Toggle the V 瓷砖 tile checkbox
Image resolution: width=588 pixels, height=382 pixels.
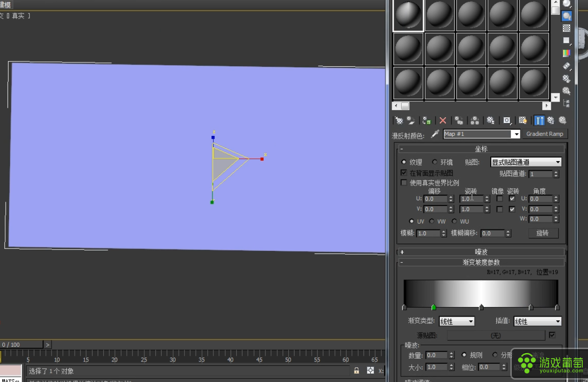pos(512,209)
